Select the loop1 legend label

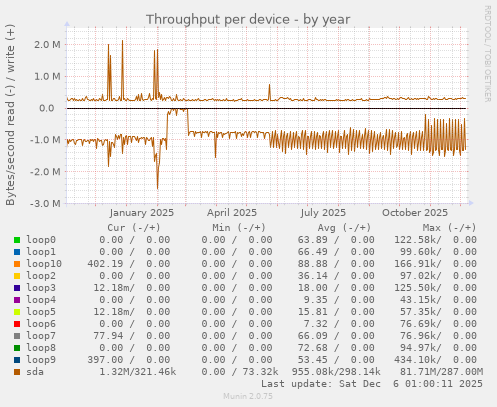[x=41, y=252]
